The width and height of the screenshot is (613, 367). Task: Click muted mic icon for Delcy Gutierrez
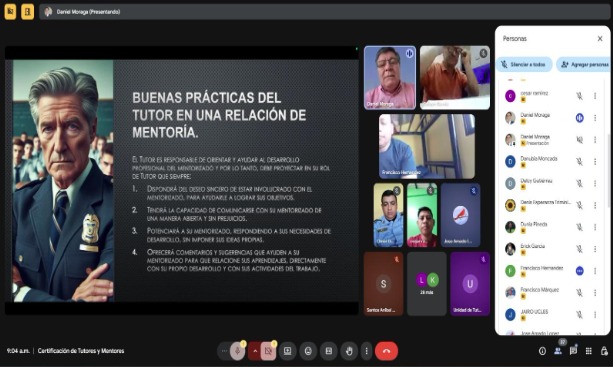[x=579, y=183]
